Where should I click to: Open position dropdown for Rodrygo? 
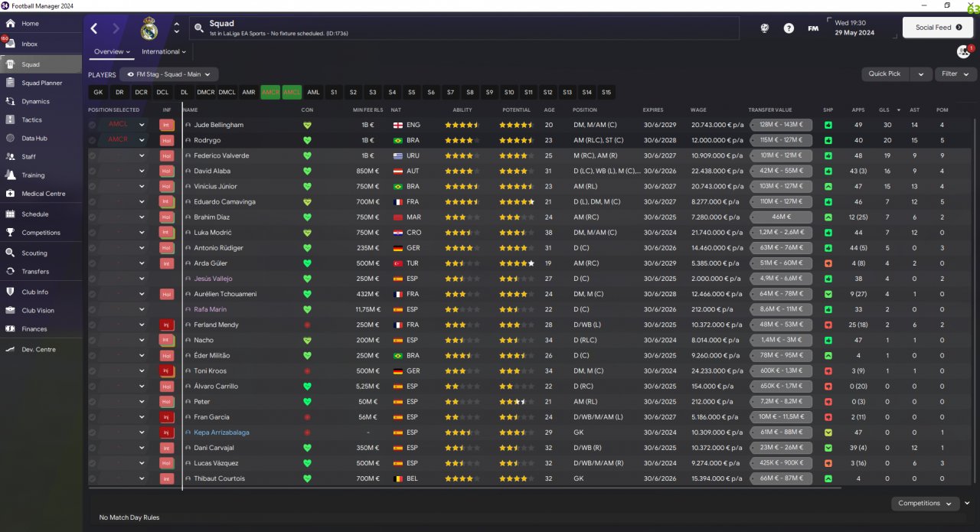[x=142, y=140]
